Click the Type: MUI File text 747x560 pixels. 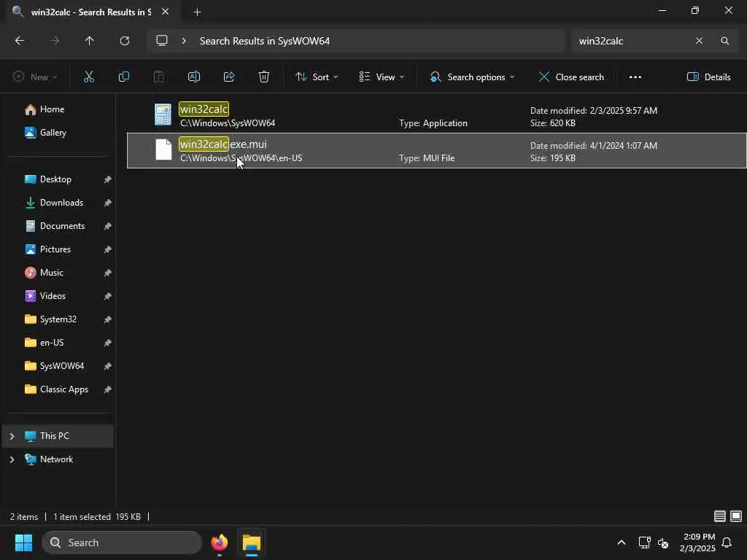tap(427, 158)
